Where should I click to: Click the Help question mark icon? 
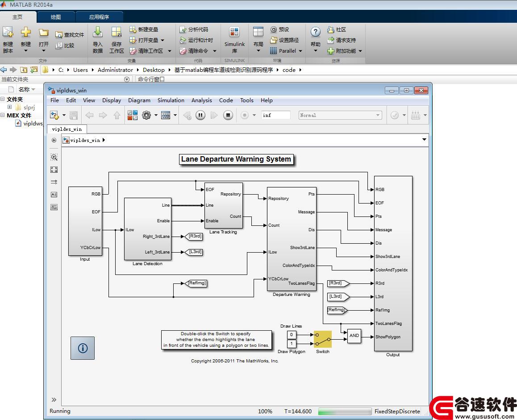[x=316, y=32]
